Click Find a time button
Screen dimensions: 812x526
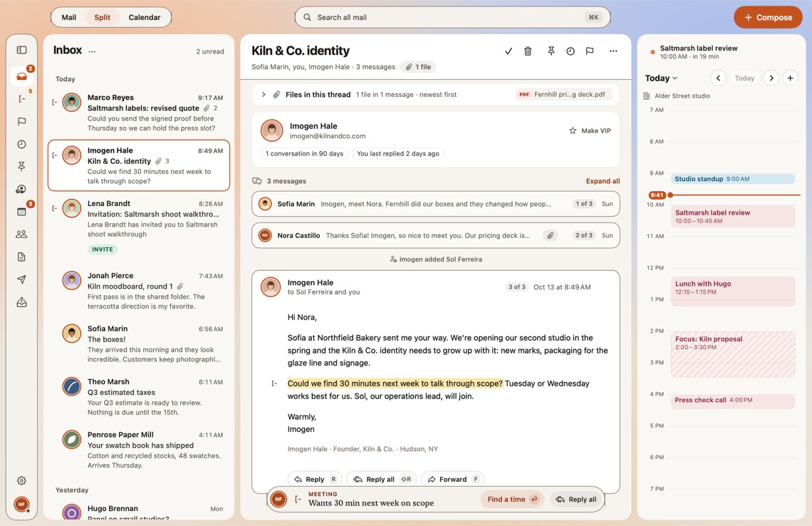(512, 499)
